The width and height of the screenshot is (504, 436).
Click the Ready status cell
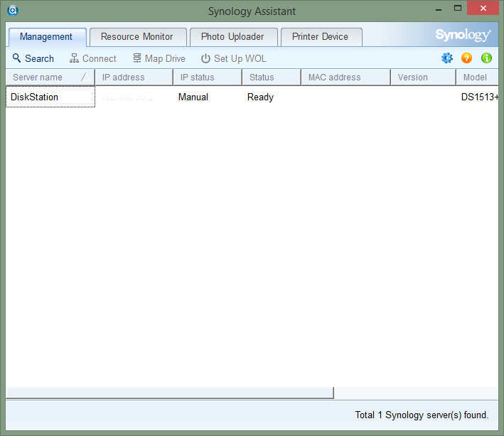260,97
